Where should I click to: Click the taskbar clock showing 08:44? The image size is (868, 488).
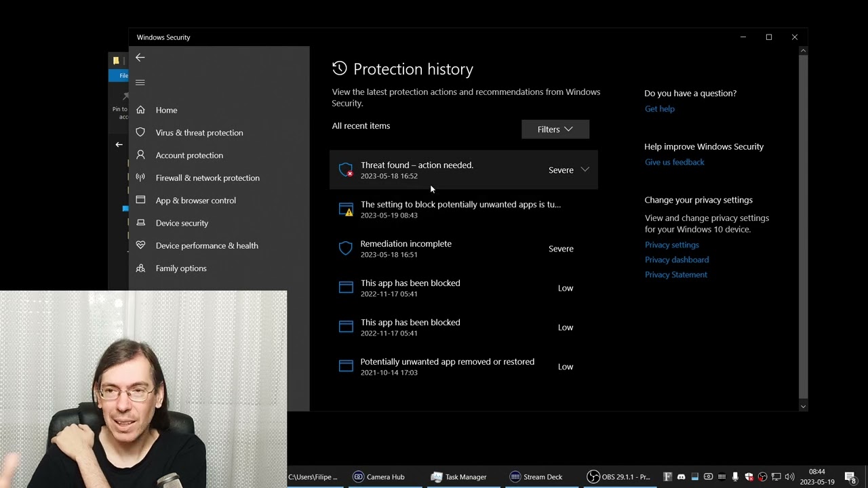pyautogui.click(x=817, y=476)
